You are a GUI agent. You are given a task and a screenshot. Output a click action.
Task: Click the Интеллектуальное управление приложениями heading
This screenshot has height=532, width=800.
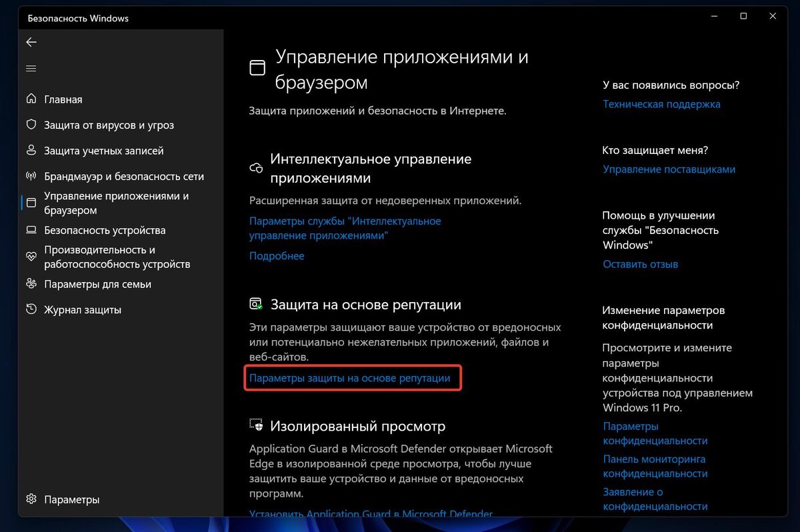[371, 169]
